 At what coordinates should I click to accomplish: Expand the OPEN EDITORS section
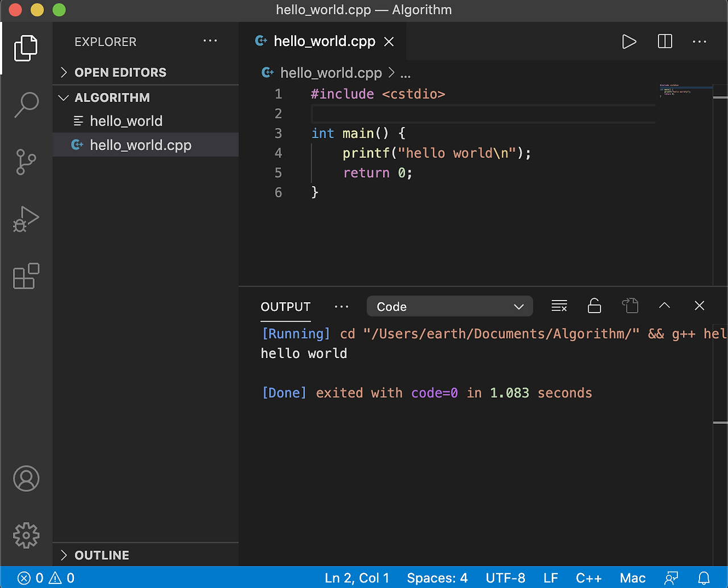[x=146, y=72]
